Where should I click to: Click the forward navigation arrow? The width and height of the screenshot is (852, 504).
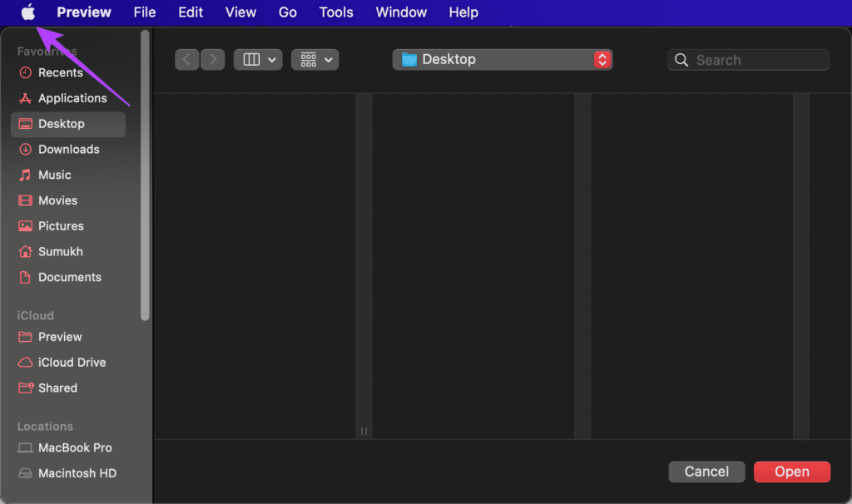pos(213,59)
